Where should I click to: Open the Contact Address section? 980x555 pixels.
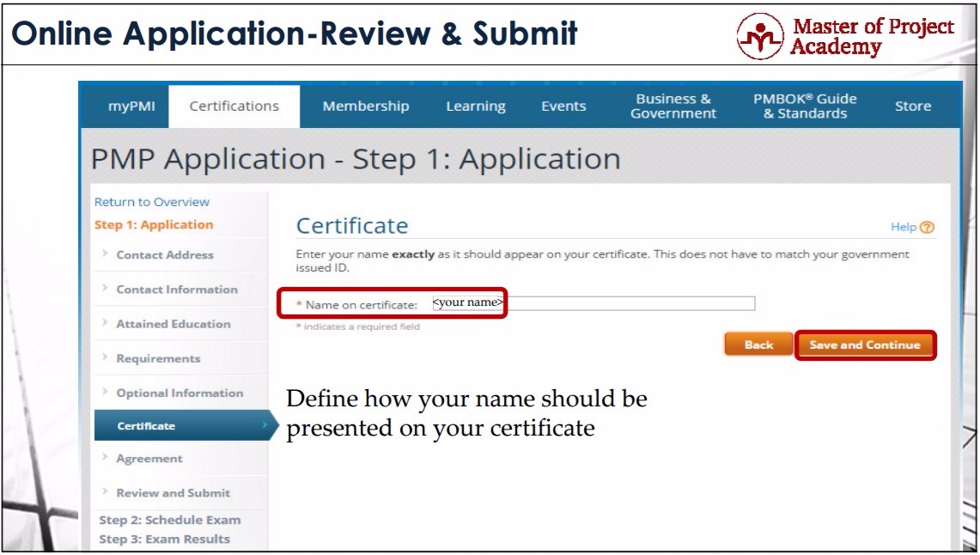click(165, 255)
